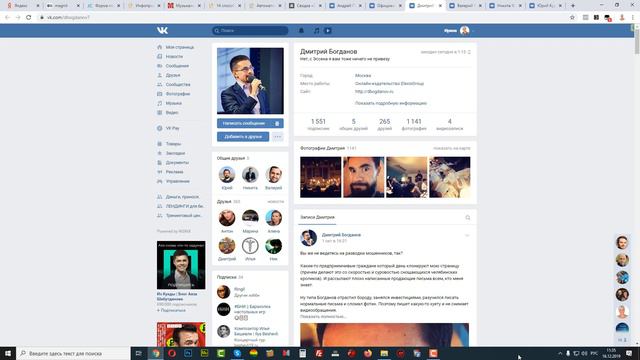Open post author Дмитрий Богданов link

tap(341, 235)
